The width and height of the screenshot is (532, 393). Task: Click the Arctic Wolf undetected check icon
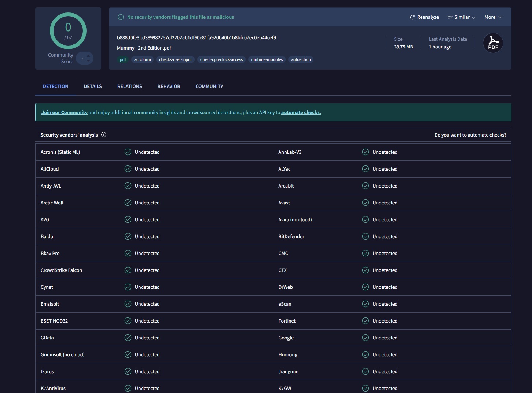[128, 203]
